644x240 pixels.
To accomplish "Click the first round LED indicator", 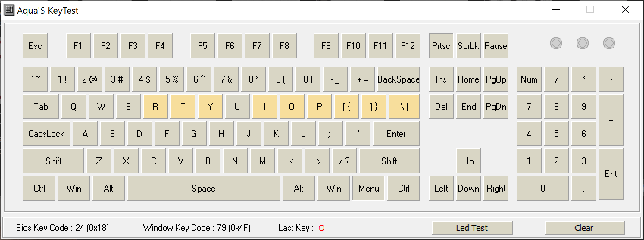I will (556, 44).
